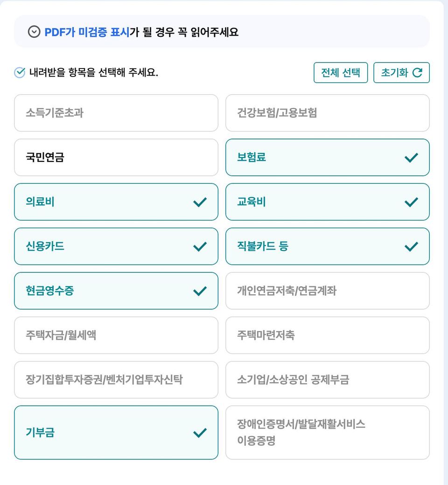This screenshot has height=485, width=448.
Task: Enable the 건강보험/고용보험 option
Action: click(x=327, y=113)
